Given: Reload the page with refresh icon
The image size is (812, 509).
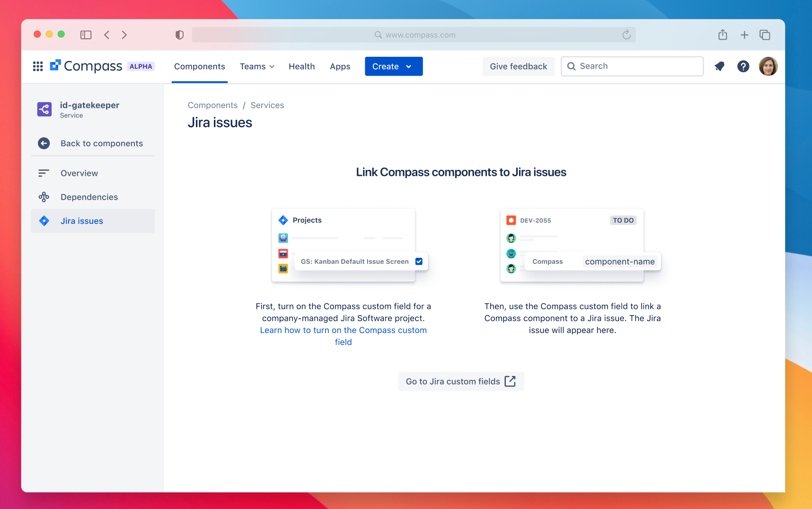Looking at the screenshot, I should (627, 35).
